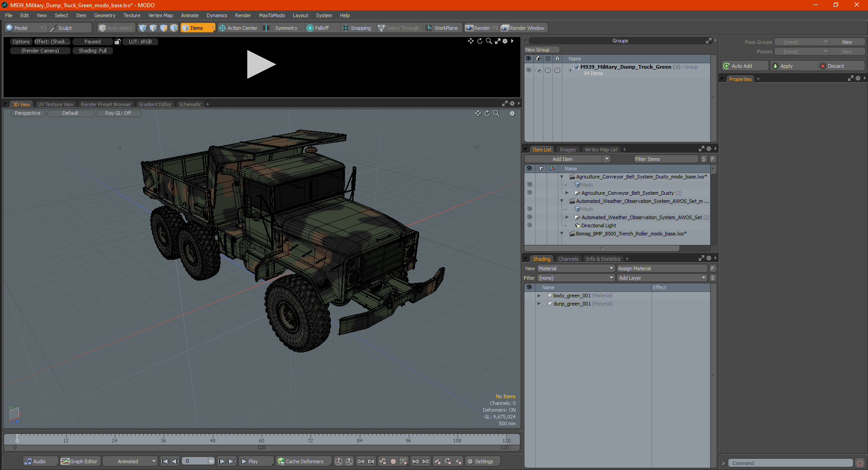
Task: Collapse Bomag_BMP_8500_Trench_Roller scene
Action: pos(562,234)
